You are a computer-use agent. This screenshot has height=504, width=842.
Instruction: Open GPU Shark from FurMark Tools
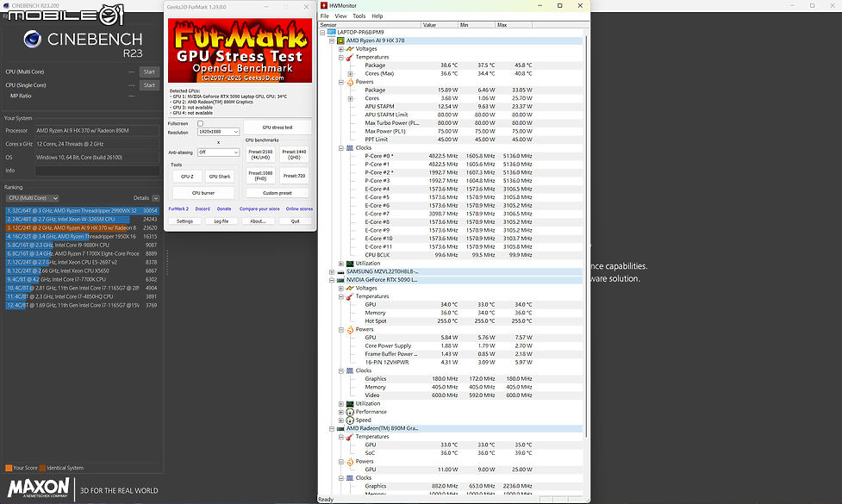click(220, 177)
